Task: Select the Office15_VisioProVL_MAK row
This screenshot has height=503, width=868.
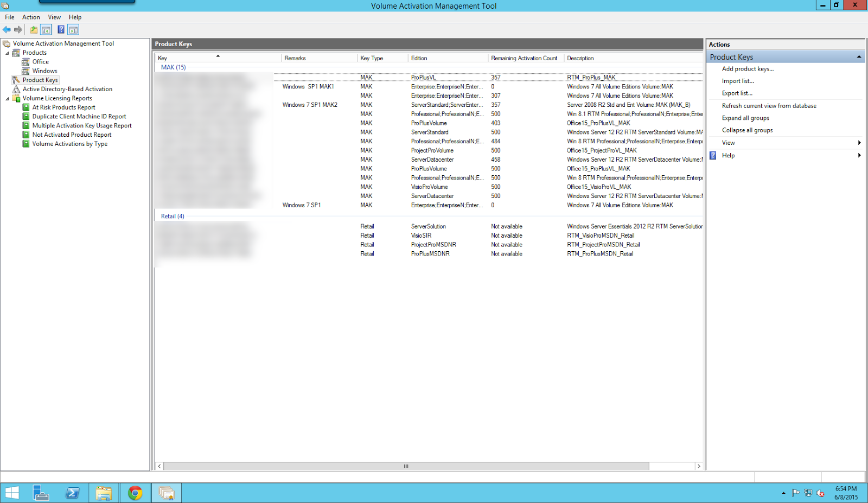Action: tap(429, 187)
